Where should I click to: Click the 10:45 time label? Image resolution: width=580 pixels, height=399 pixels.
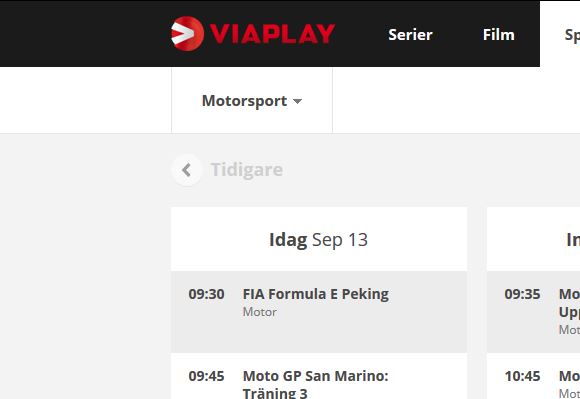tap(522, 376)
